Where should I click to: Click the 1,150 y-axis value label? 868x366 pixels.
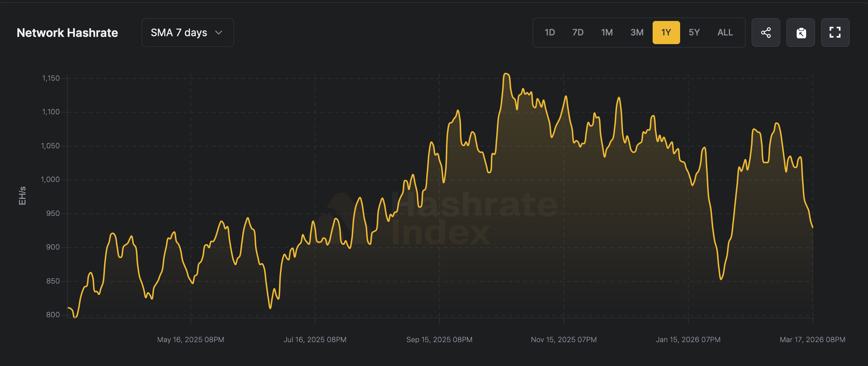(51, 78)
